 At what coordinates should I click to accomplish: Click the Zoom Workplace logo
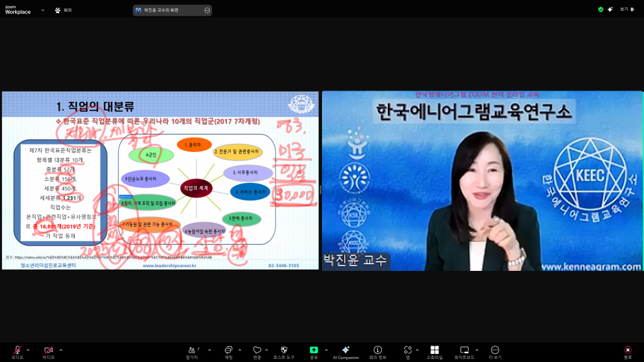tap(18, 10)
